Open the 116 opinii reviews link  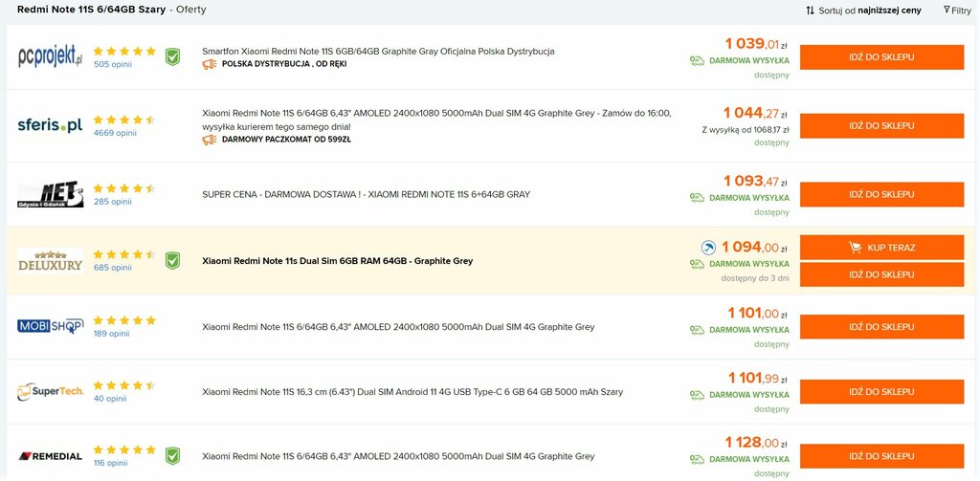[111, 463]
